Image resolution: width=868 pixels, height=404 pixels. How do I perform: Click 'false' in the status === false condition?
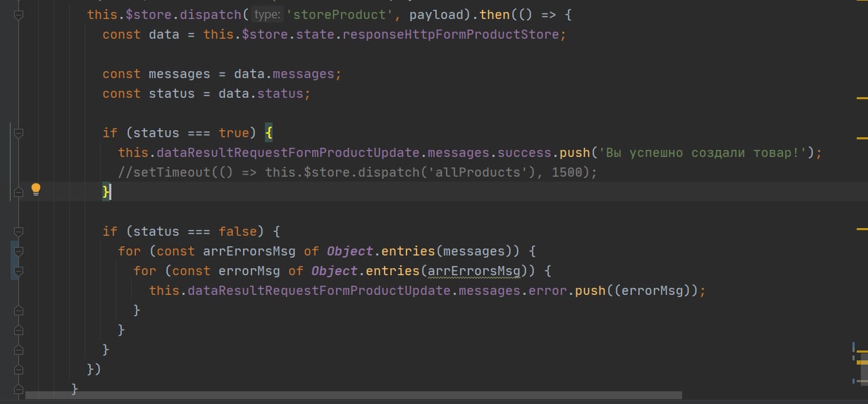(x=237, y=231)
